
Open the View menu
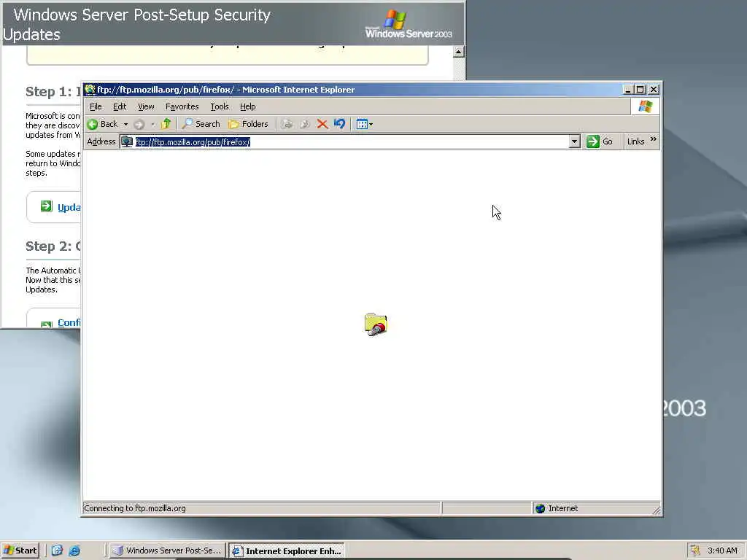tap(146, 106)
